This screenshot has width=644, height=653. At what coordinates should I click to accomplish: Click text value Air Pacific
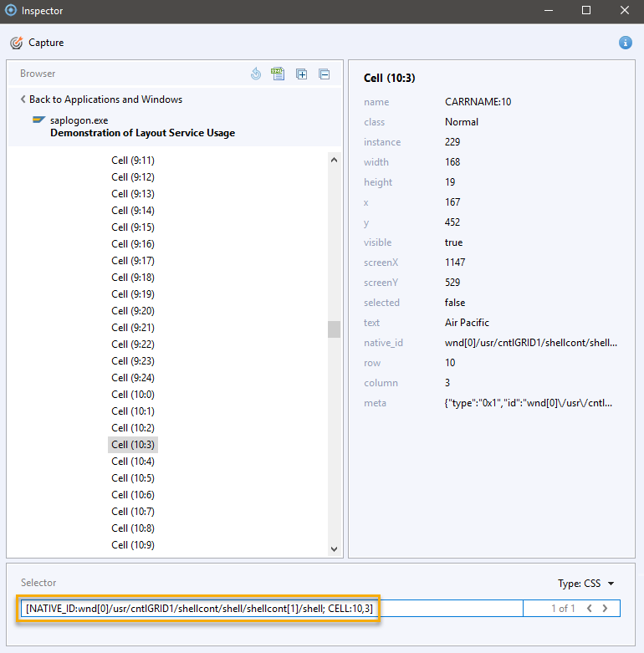pyautogui.click(x=467, y=323)
